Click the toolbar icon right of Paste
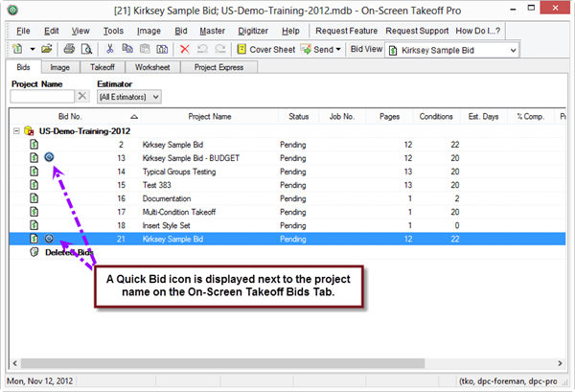The image size is (575, 392). pyautogui.click(x=162, y=49)
